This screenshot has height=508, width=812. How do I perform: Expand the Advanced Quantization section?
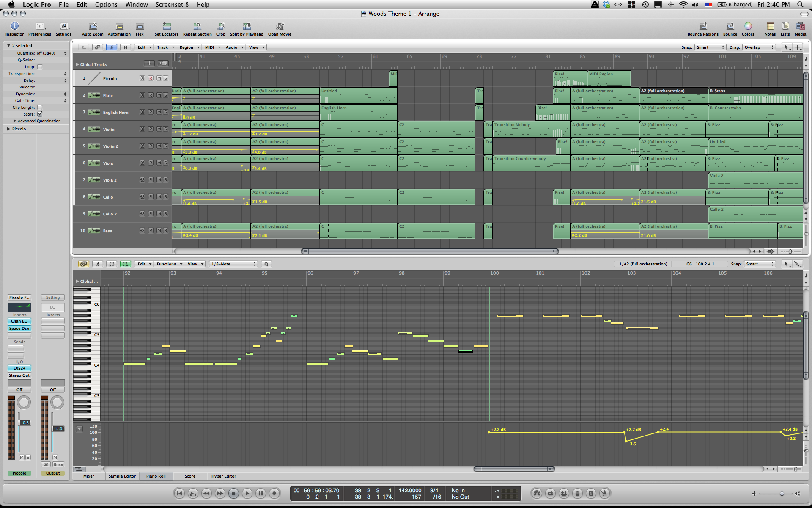tap(15, 121)
